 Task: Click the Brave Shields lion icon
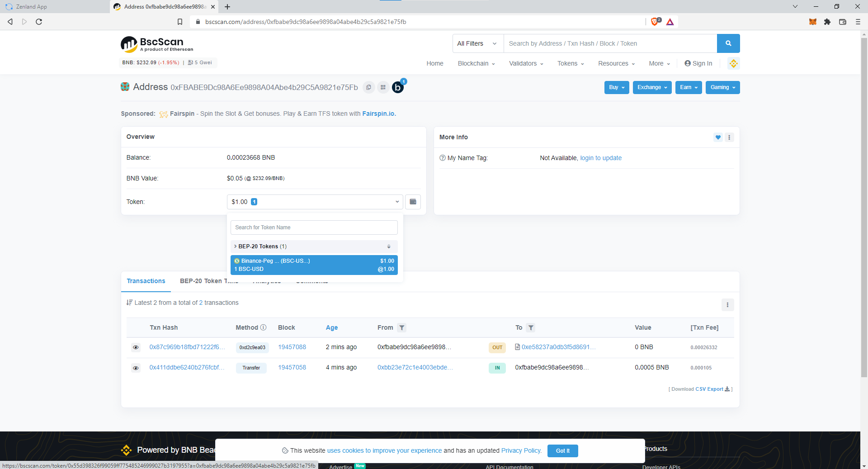655,22
